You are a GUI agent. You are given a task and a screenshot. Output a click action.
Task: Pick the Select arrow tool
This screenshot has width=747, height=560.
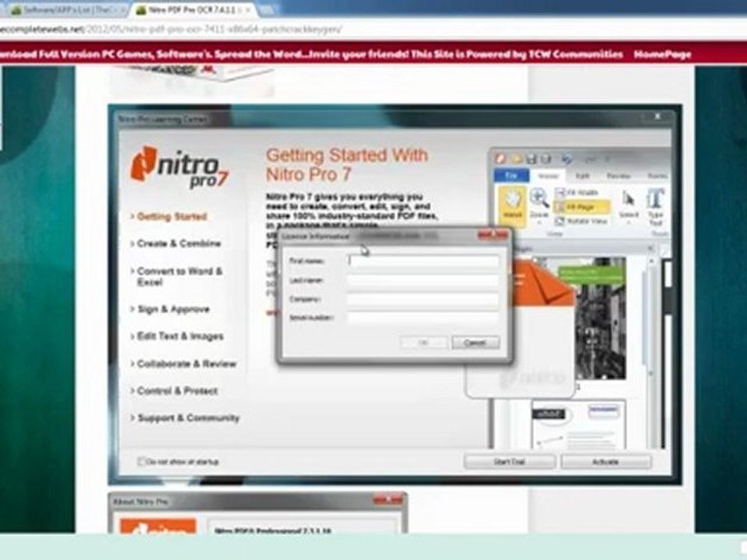pos(629,205)
